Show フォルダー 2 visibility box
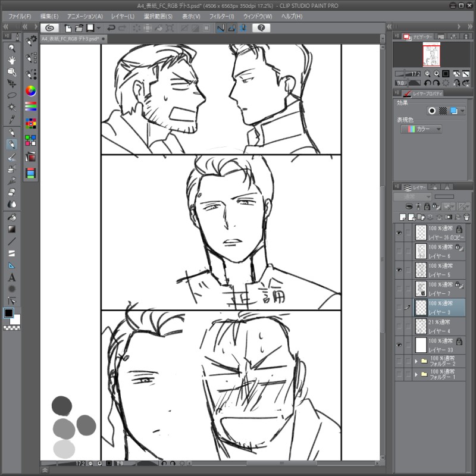476x476 pixels. (x=399, y=361)
